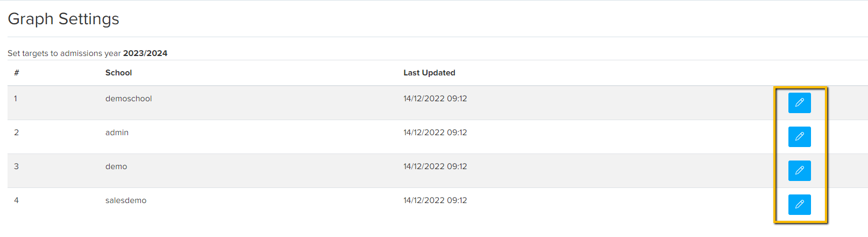
Task: Select the Last Updated date for demoschool
Action: (x=435, y=99)
